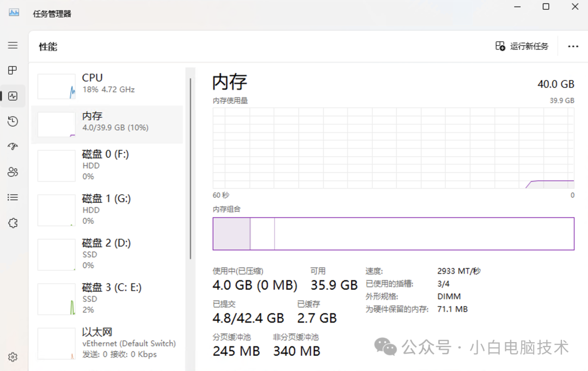
Task: Open the Services puzzle-piece icon
Action: pyautogui.click(x=13, y=223)
